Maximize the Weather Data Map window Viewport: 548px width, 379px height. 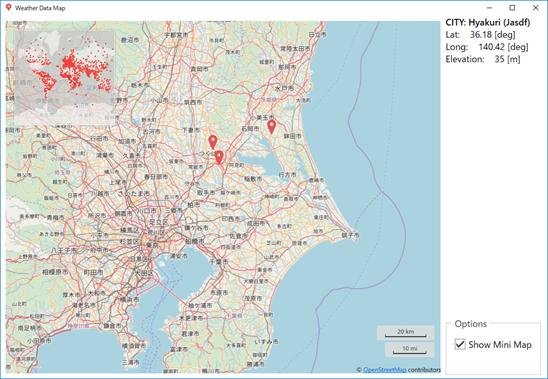[x=512, y=8]
